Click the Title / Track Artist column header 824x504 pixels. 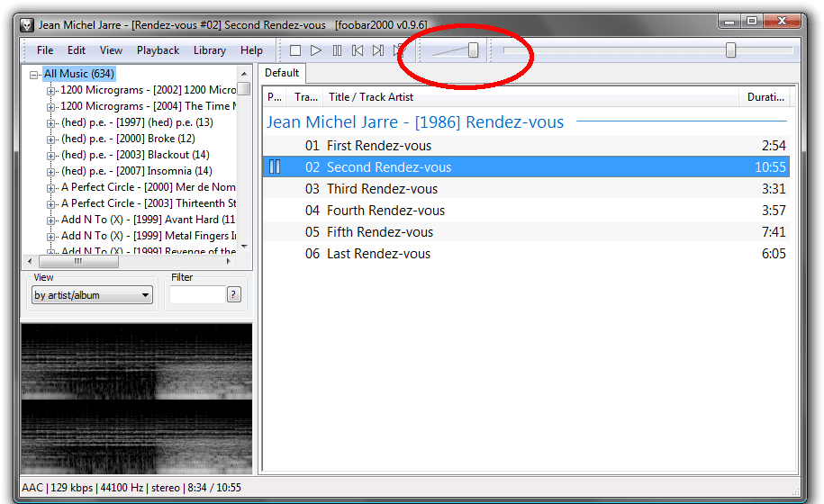[530, 97]
